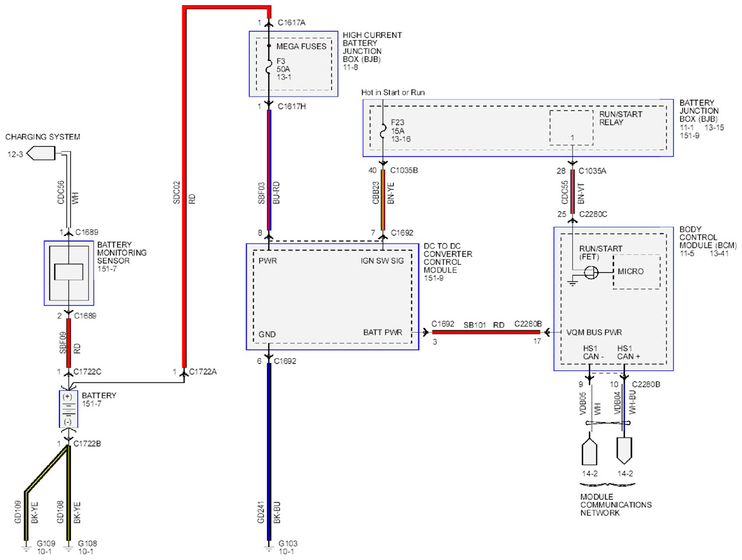Click the BN-VT wire color label
Image resolution: width=742 pixels, height=560 pixels.
[x=581, y=193]
